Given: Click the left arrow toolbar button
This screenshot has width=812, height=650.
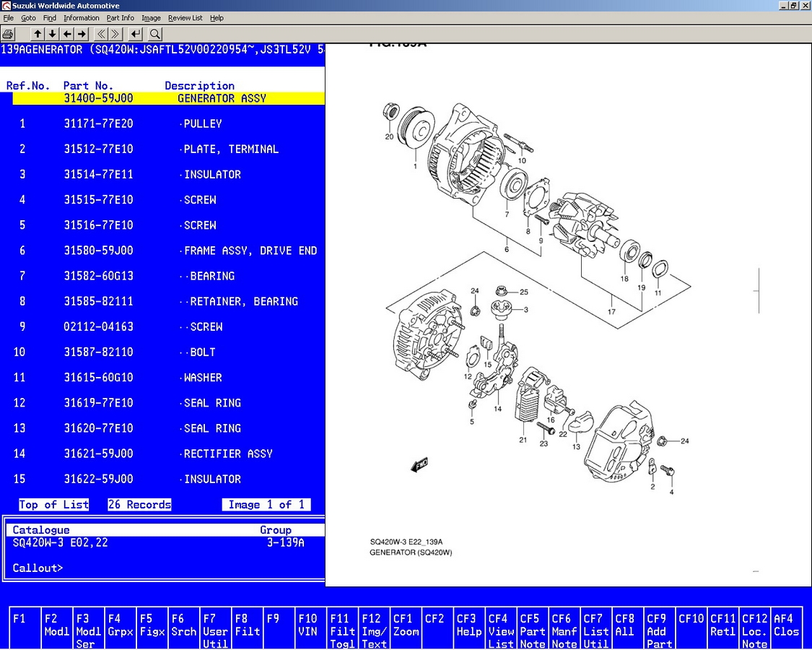Looking at the screenshot, I should 67,34.
